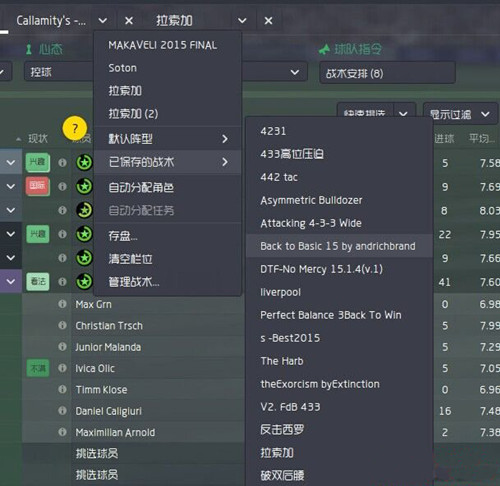Screen dimensions: 500x486
Task: Click the first empty 挑选球员 slot
Action: 97,453
